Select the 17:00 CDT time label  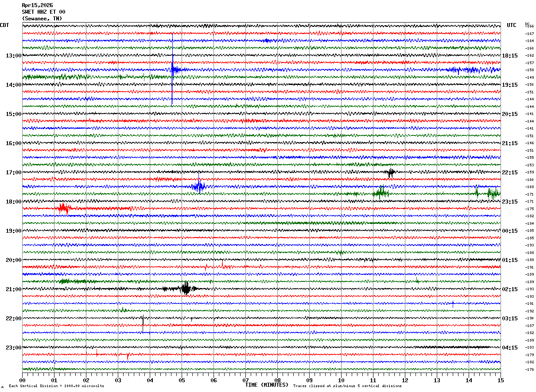(13, 173)
